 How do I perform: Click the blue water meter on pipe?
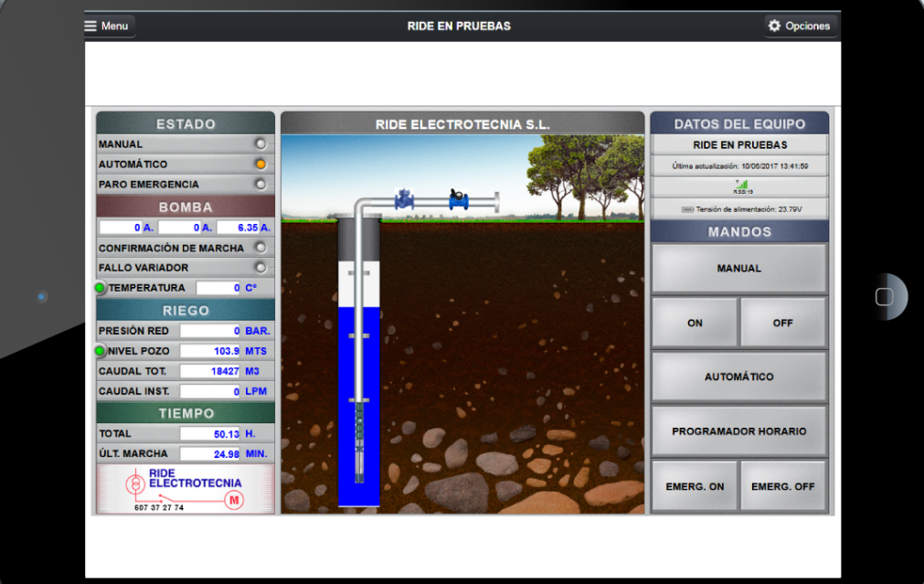(x=459, y=199)
